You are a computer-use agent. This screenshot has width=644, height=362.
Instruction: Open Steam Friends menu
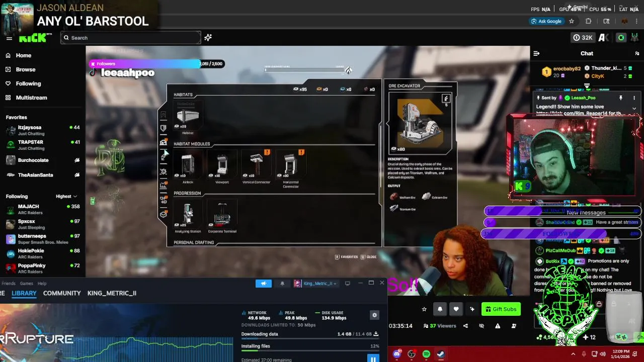pos(8,284)
